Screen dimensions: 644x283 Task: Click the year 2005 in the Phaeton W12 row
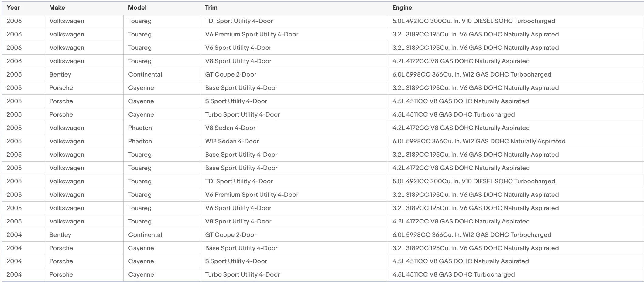coord(14,141)
